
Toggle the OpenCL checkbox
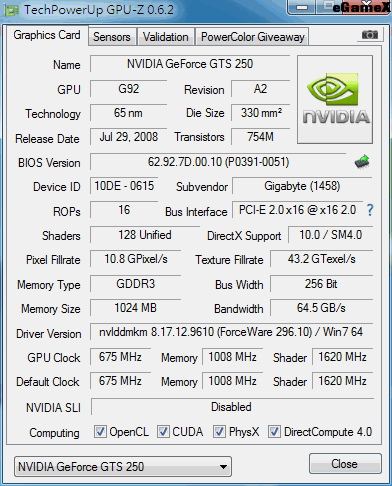pos(100,432)
